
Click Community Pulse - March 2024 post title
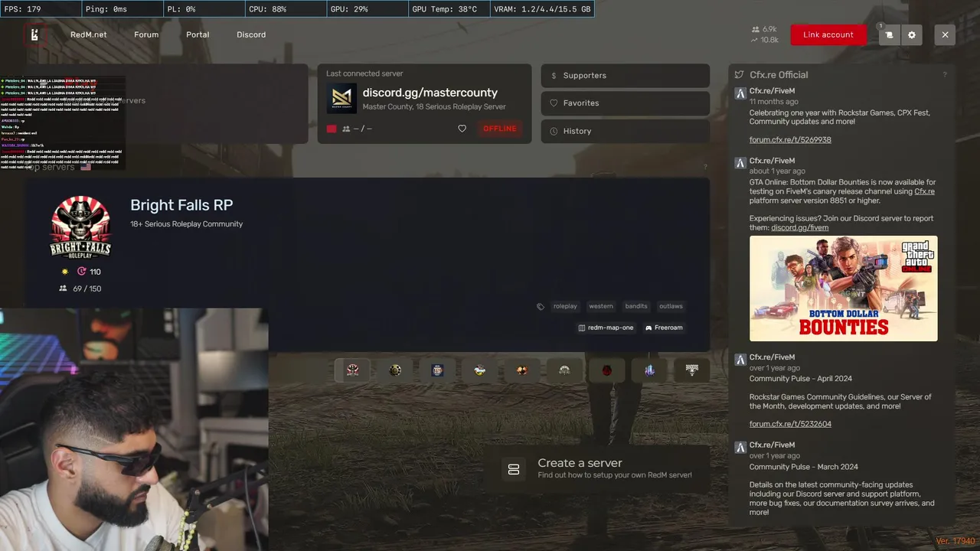(x=803, y=467)
